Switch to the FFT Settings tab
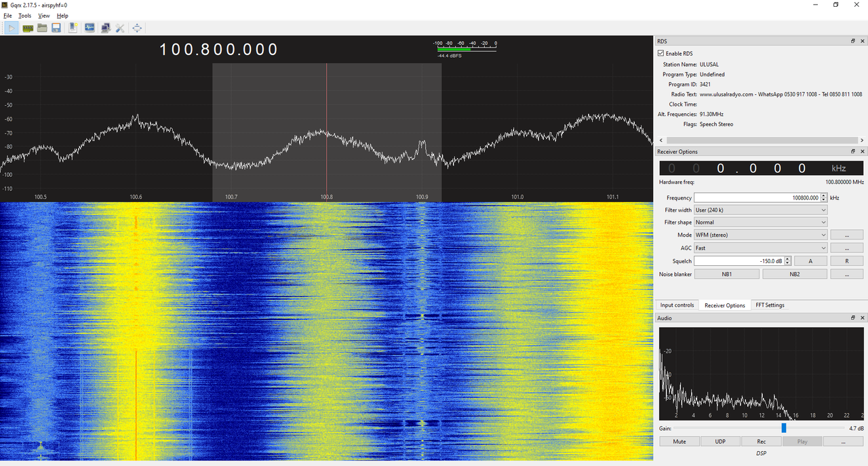The height and width of the screenshot is (466, 868). [x=770, y=305]
